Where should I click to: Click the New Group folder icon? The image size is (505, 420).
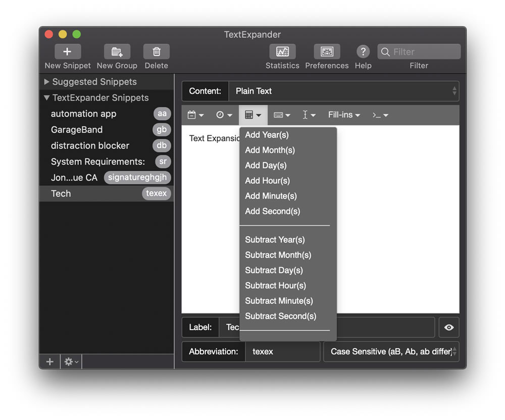pyautogui.click(x=117, y=51)
